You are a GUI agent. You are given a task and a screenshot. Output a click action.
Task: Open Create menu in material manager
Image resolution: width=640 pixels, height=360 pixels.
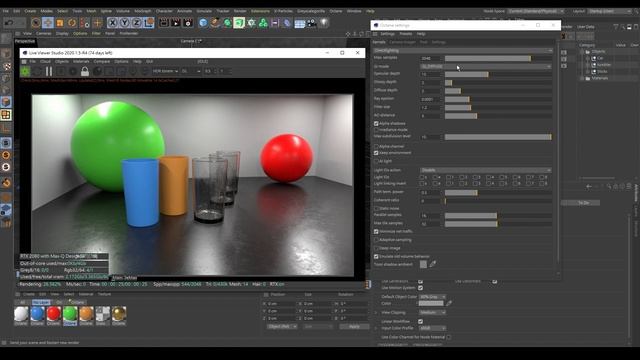pos(29,294)
